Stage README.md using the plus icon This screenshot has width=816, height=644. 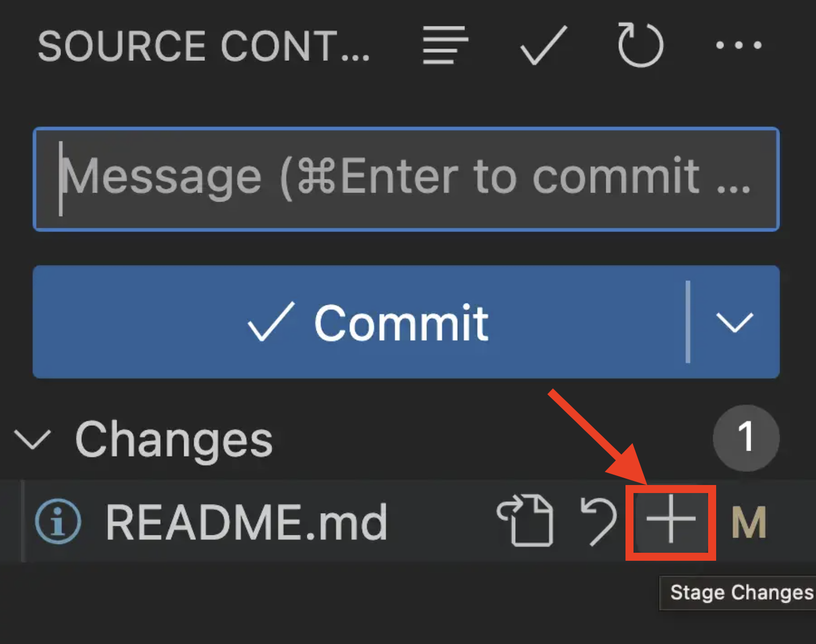[671, 519]
